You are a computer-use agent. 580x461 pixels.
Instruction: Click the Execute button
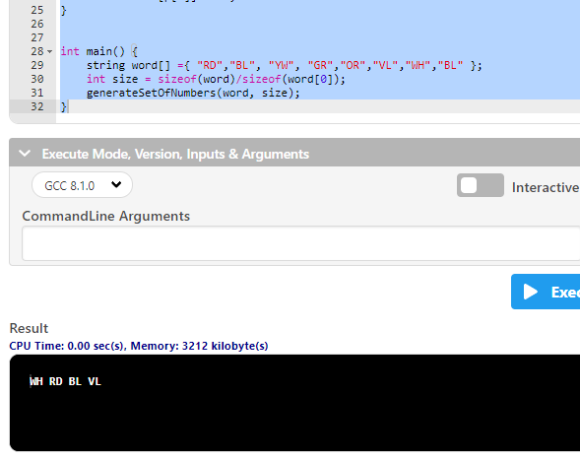point(546,292)
